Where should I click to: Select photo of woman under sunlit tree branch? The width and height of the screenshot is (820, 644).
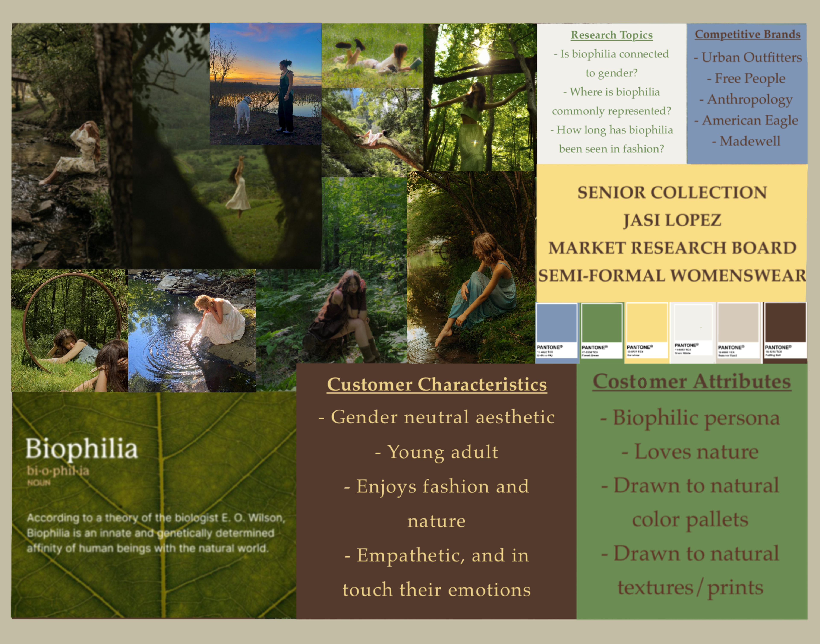480,97
